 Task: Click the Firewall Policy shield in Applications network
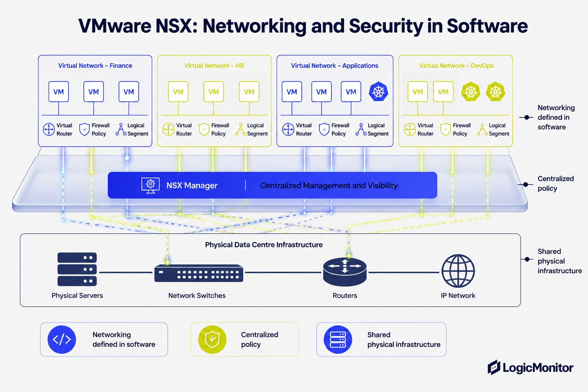[x=324, y=129]
